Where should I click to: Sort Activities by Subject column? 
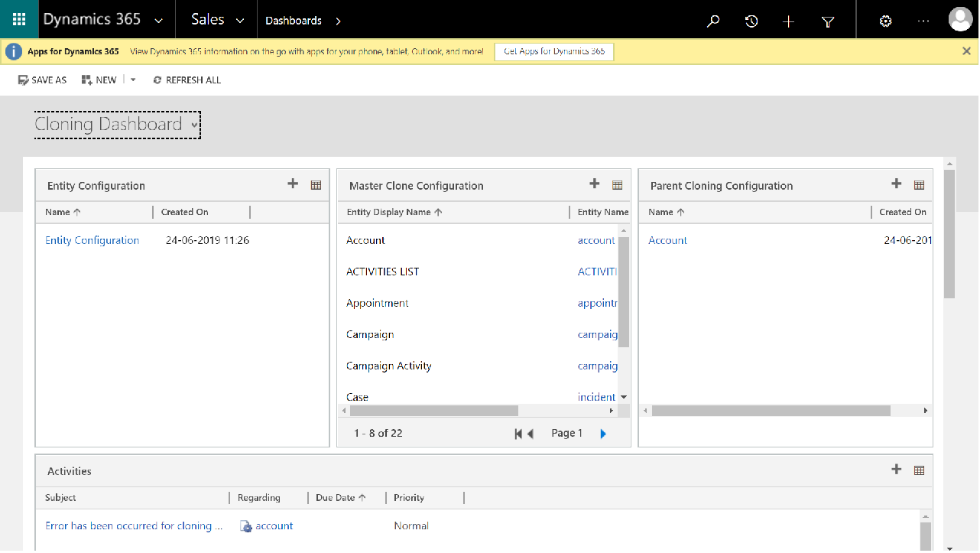pyautogui.click(x=60, y=497)
